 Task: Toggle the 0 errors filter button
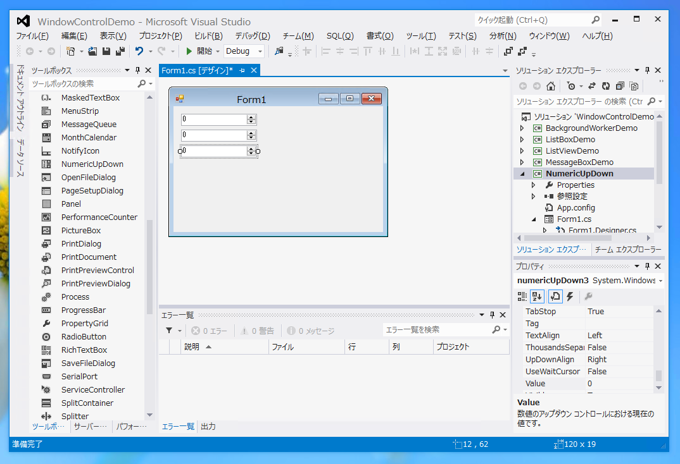point(209,331)
